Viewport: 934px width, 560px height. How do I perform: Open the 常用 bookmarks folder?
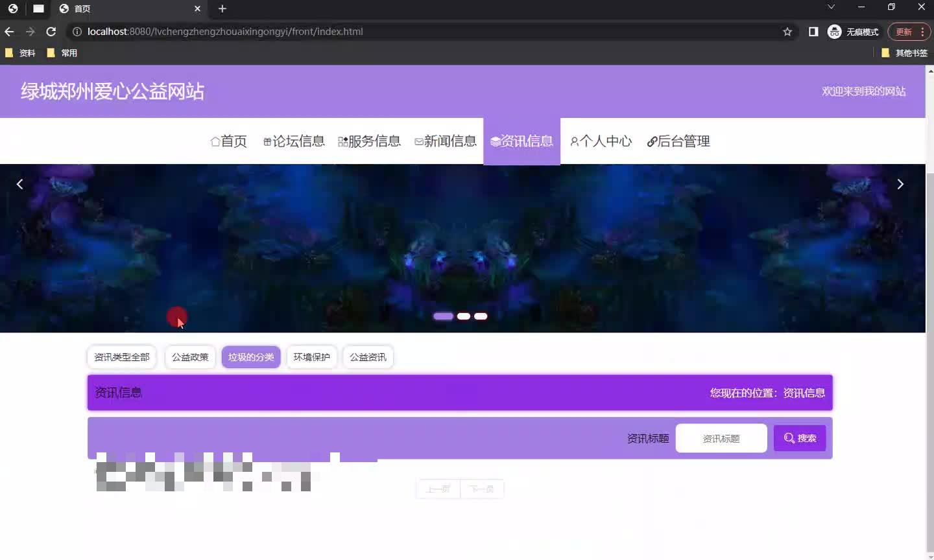62,53
